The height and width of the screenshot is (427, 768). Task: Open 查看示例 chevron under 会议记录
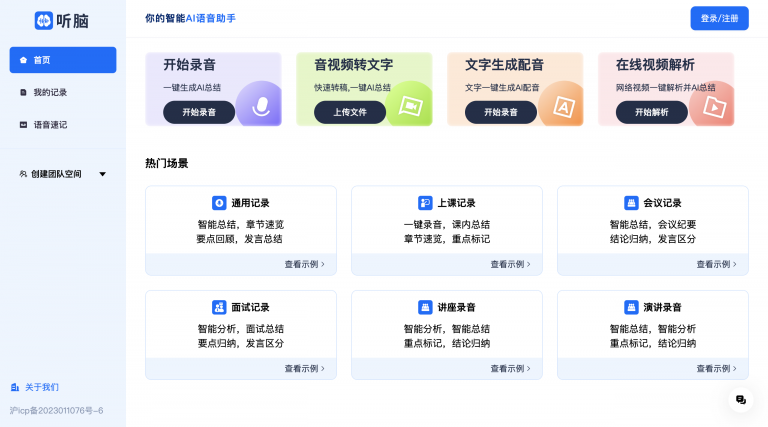[735, 264]
